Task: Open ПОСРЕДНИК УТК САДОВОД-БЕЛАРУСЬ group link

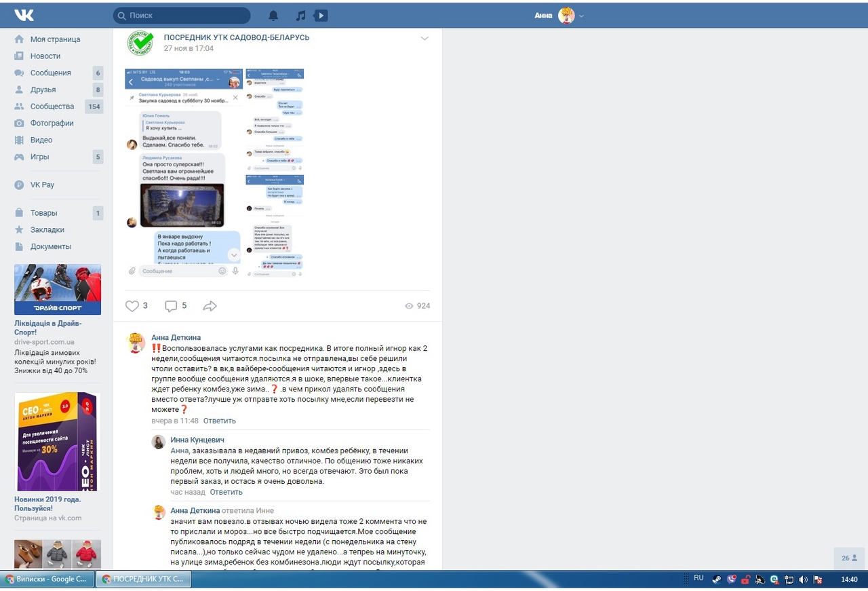Action: tap(237, 38)
